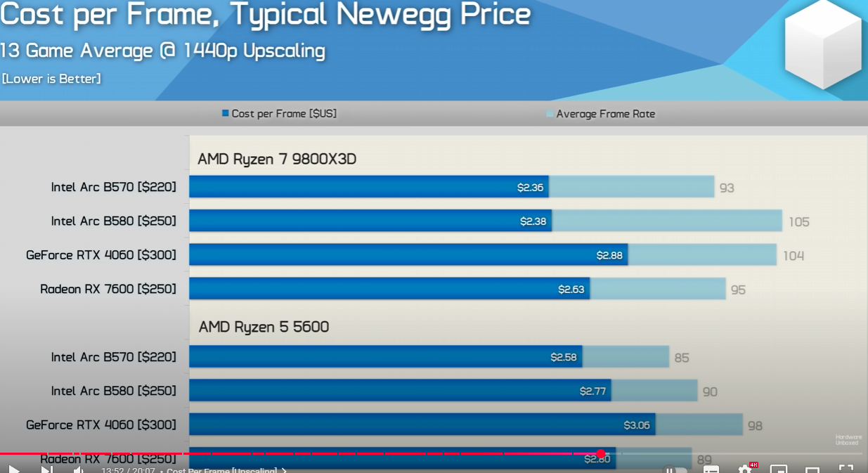Skip to next video button

click(46, 469)
